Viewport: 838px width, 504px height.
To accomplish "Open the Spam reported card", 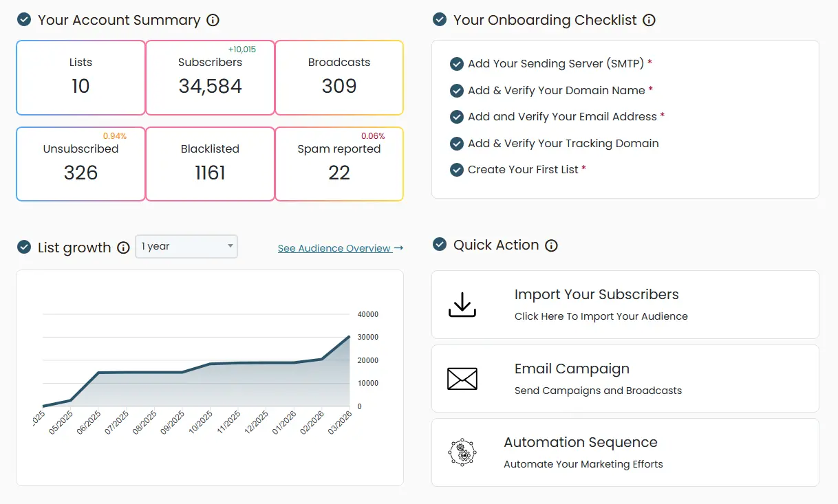I will [x=339, y=164].
